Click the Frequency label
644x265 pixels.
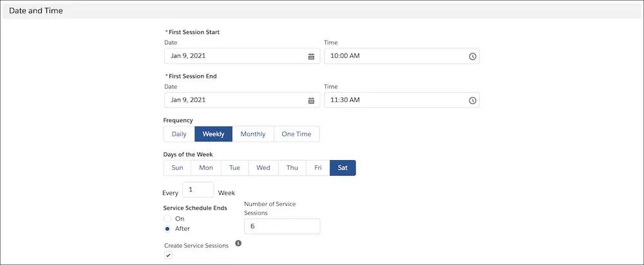coord(178,120)
